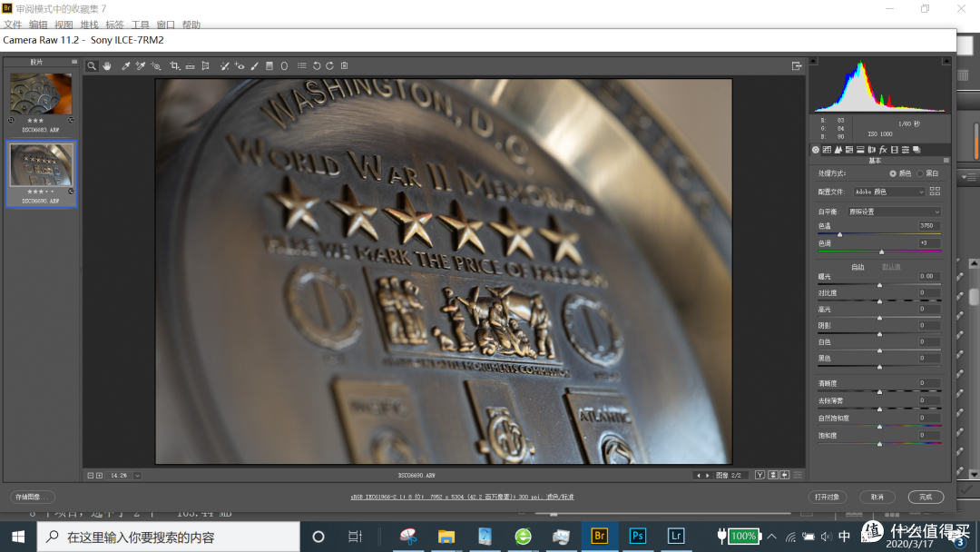Copy current settings to before

tap(784, 475)
